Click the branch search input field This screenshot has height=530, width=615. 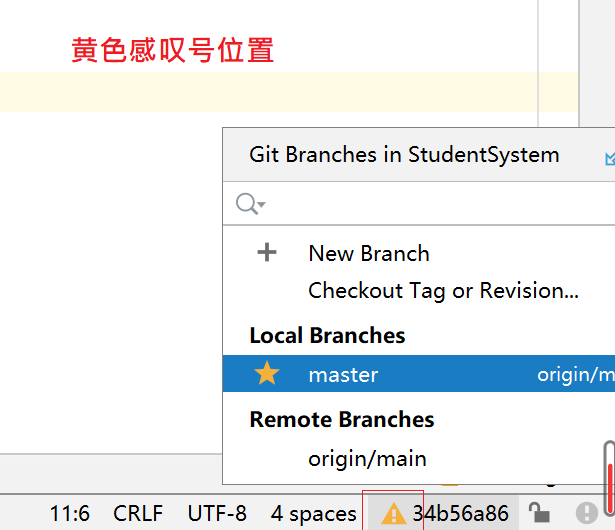[430, 205]
